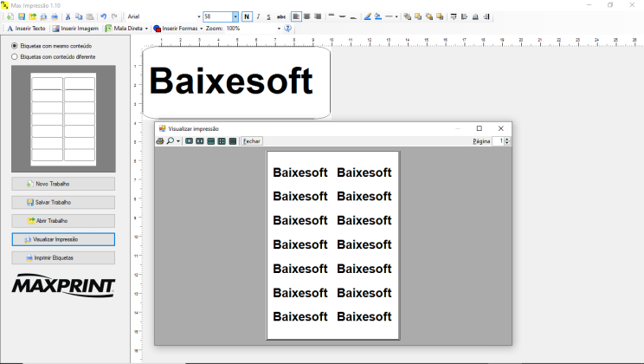This screenshot has width=644, height=364.
Task: Click Inserir Imagem in the toolbar
Action: coord(75,29)
